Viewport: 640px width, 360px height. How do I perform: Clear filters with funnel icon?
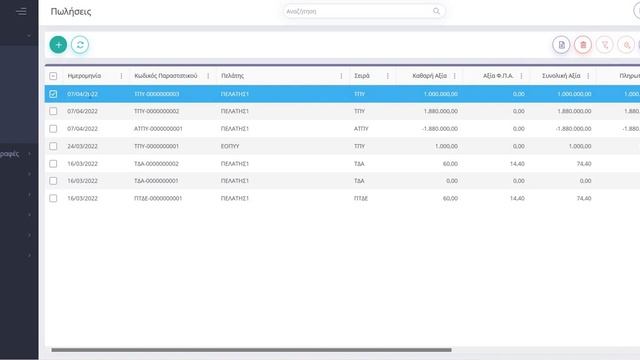point(604,45)
